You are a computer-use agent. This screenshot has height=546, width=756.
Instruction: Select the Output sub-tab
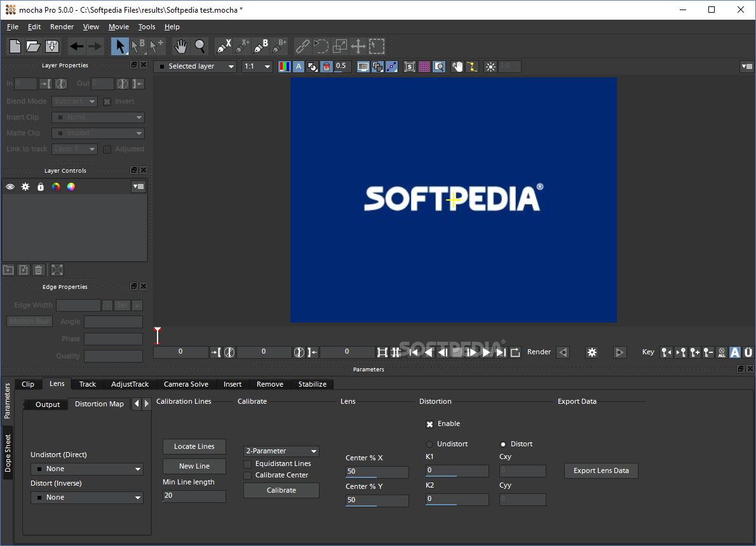[x=47, y=404]
